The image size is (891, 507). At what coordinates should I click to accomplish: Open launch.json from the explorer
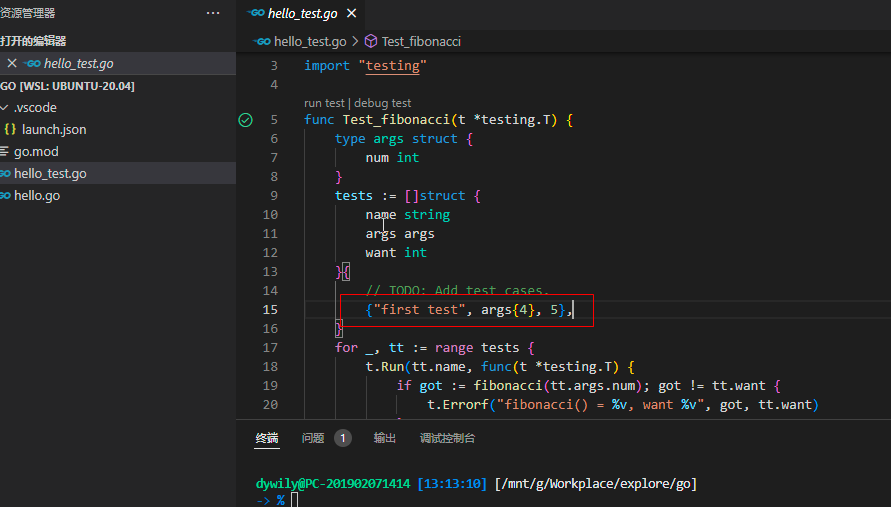[54, 130]
